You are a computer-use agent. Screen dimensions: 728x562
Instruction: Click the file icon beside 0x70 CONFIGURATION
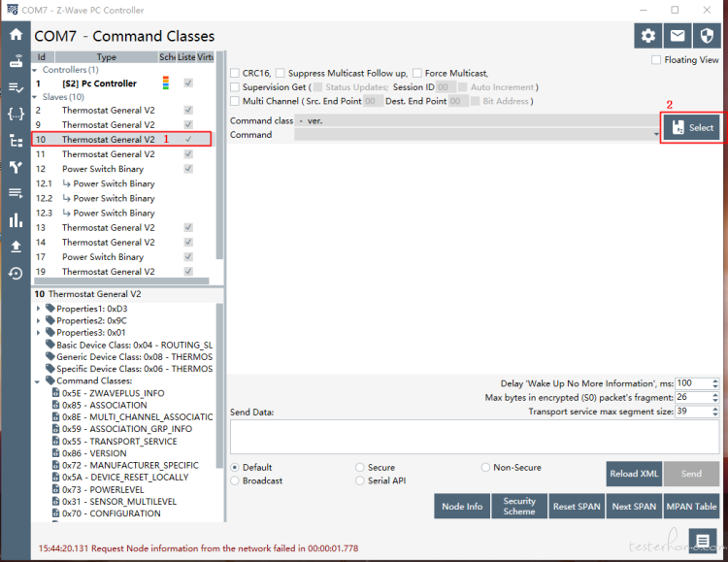pos(55,513)
